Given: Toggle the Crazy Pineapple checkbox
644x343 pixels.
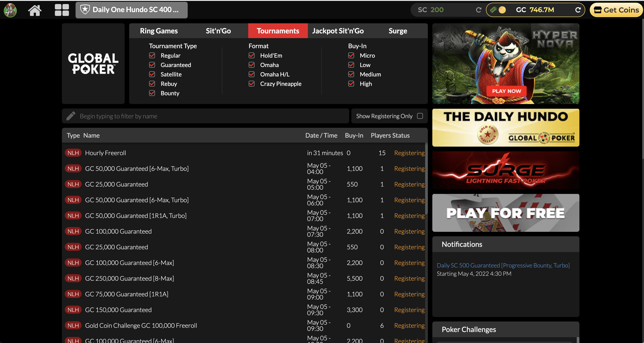Looking at the screenshot, I should [x=252, y=83].
